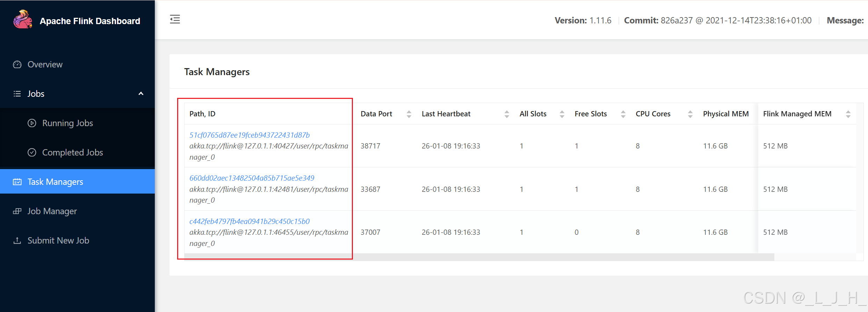Open Job Manager in the sidebar

77,211
